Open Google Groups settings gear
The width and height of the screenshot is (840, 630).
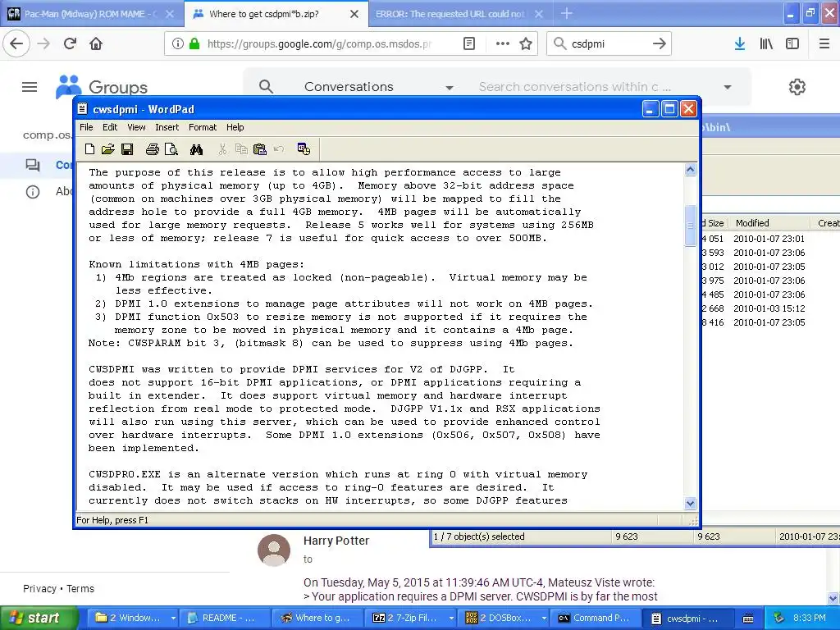[x=797, y=87]
